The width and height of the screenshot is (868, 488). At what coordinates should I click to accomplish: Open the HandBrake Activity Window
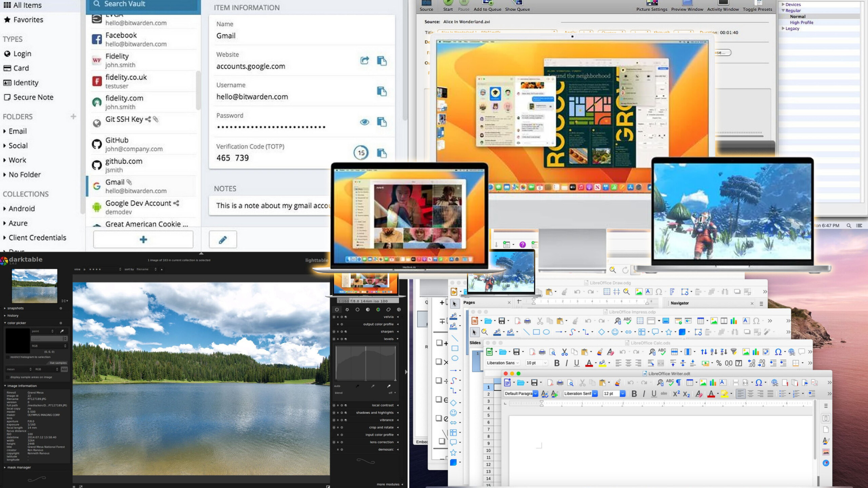tap(723, 5)
